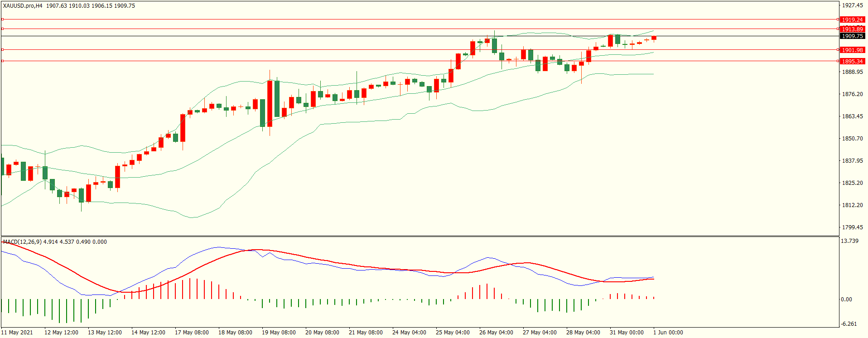The width and height of the screenshot is (868, 338).
Task: Click the 1812.20 price scale value
Action: coord(852,205)
